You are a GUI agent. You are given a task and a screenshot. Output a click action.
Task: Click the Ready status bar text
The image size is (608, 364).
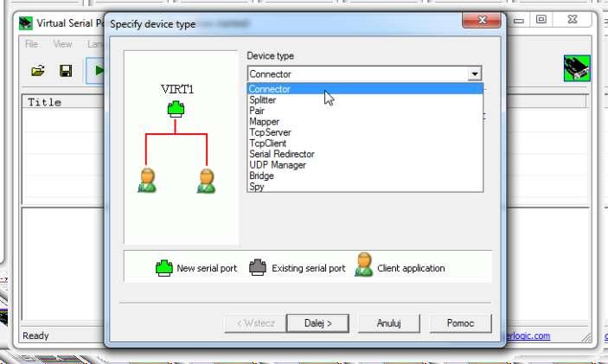tap(35, 335)
